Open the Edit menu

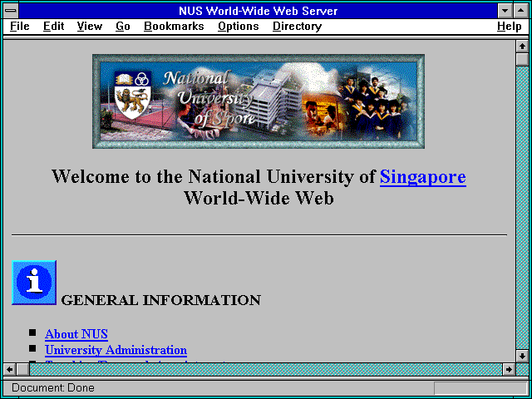pyautogui.click(x=53, y=26)
